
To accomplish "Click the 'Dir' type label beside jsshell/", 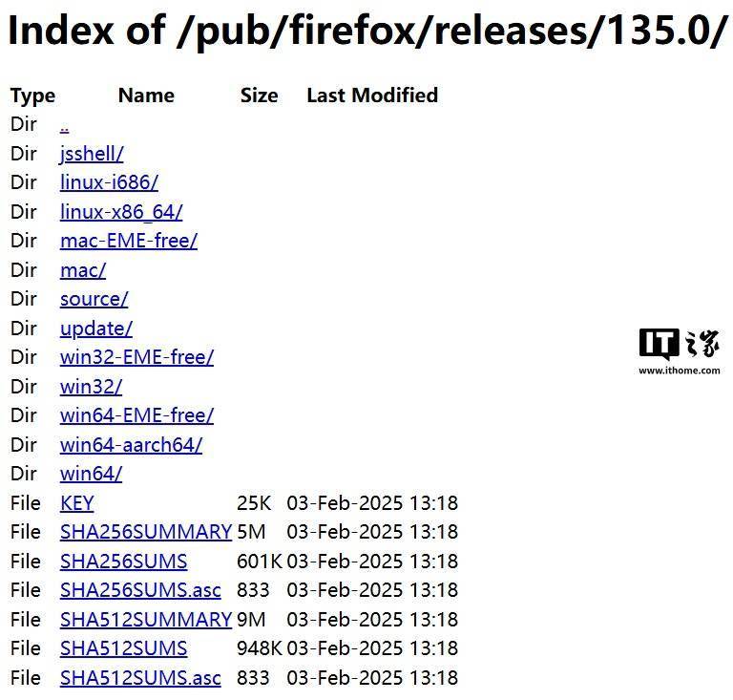I will pos(23,154).
